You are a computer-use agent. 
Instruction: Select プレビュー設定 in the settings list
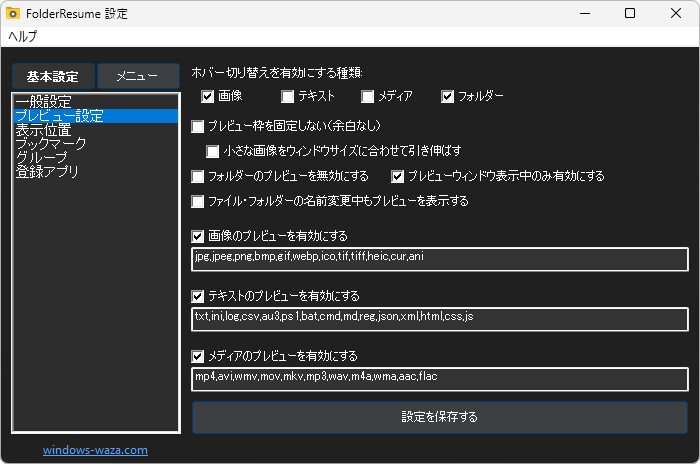[x=96, y=116]
